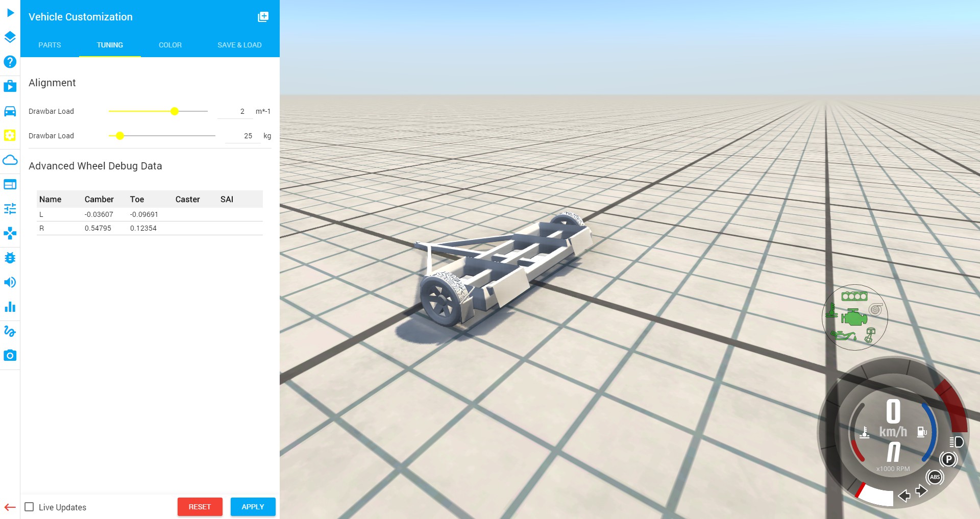
Task: Click the Toe column header
Action: click(137, 200)
